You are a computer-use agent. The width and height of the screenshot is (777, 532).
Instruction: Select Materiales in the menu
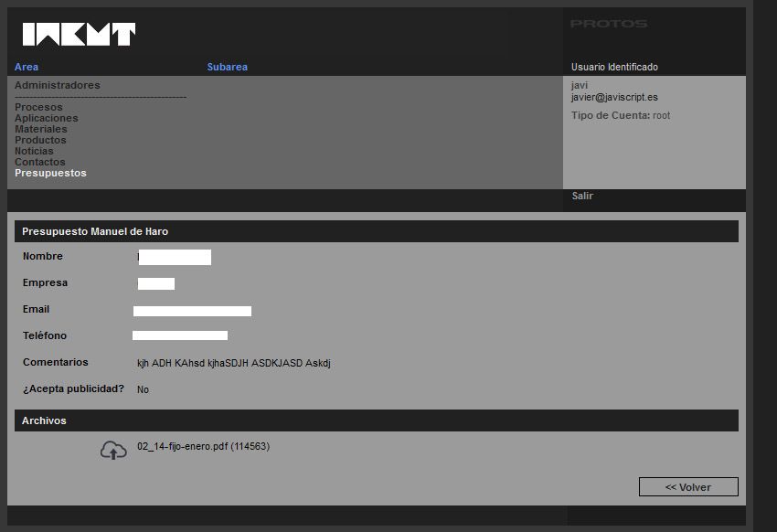[x=40, y=129]
